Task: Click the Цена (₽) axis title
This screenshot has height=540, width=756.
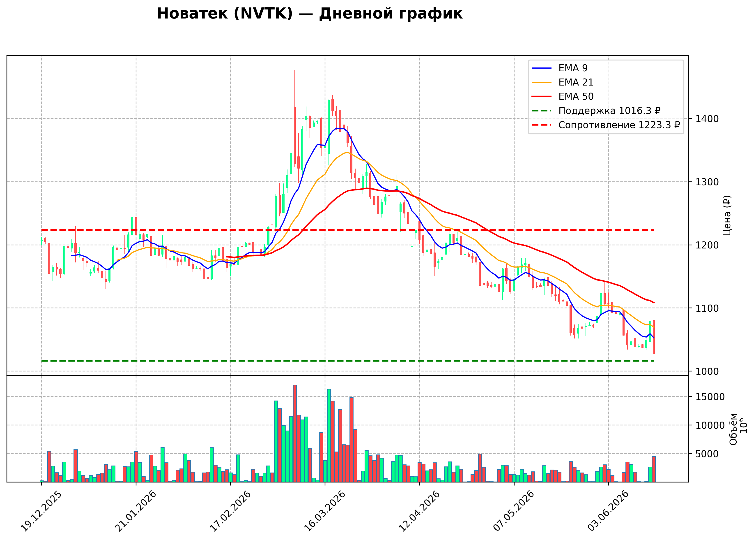Action: [x=727, y=216]
